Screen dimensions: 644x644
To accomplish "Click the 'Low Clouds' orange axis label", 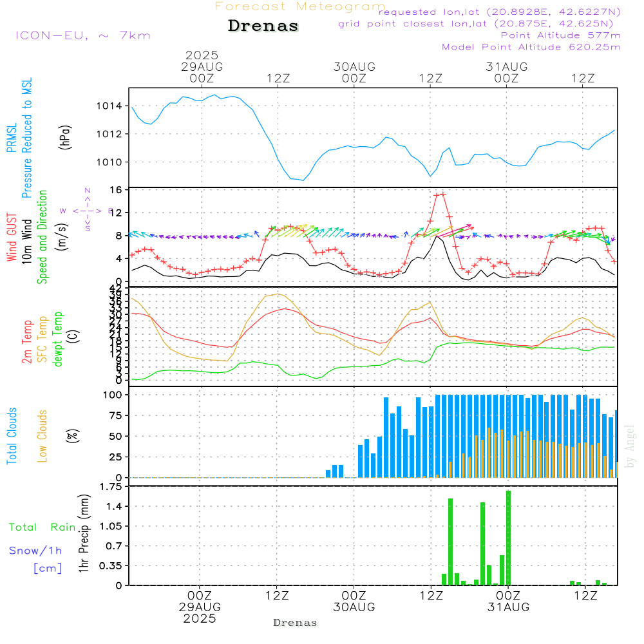I will [43, 436].
